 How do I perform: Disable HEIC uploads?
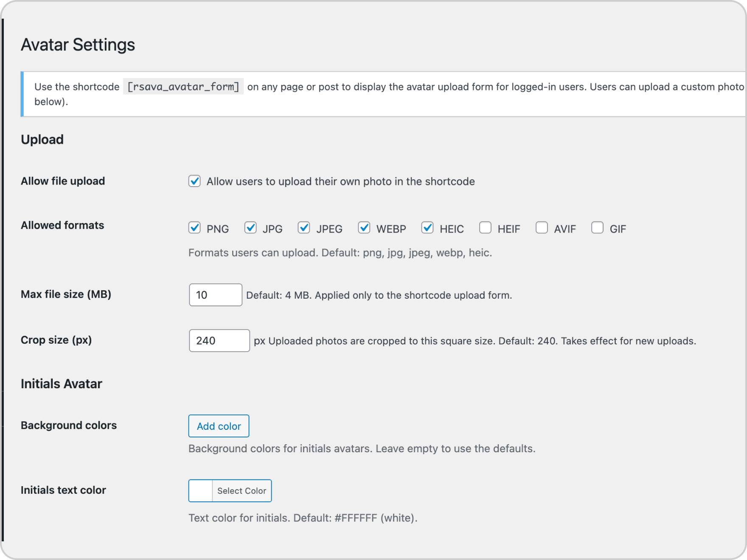427,228
